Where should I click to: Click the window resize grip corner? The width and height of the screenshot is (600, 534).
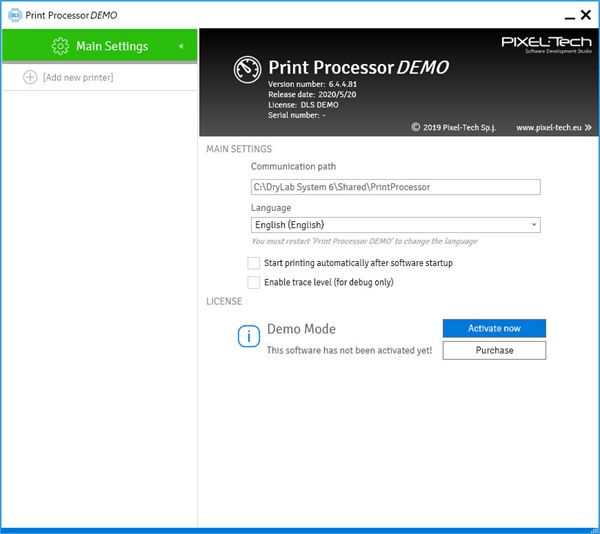click(595, 529)
